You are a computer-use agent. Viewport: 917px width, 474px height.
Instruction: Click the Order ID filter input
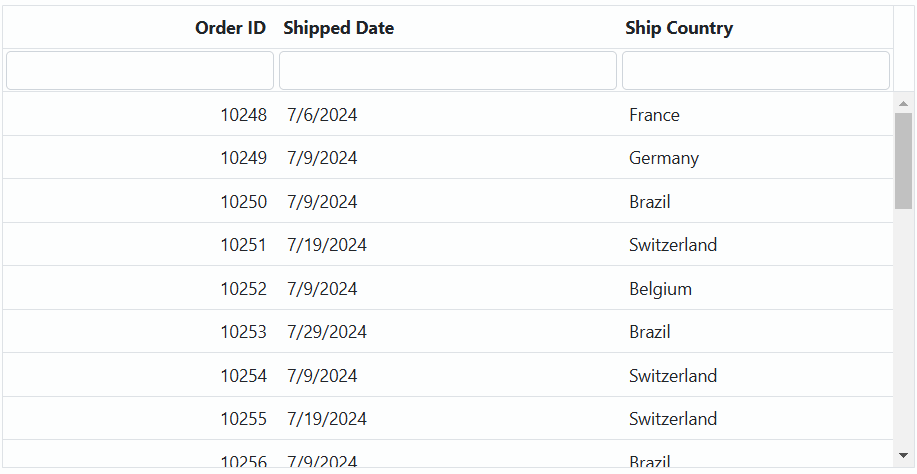point(140,71)
